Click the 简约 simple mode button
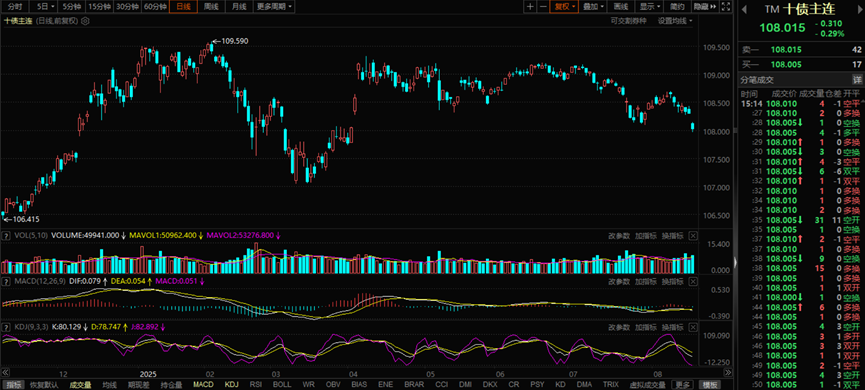The image size is (865, 390). [x=677, y=7]
